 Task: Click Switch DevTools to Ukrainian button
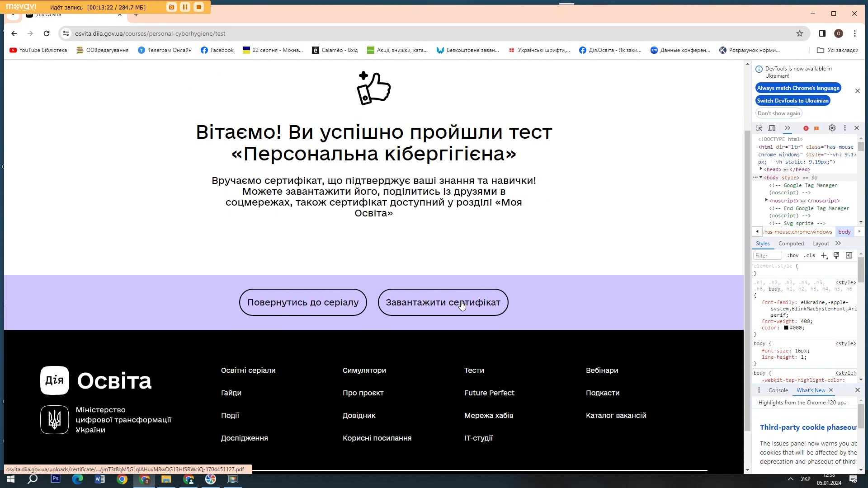tap(793, 101)
